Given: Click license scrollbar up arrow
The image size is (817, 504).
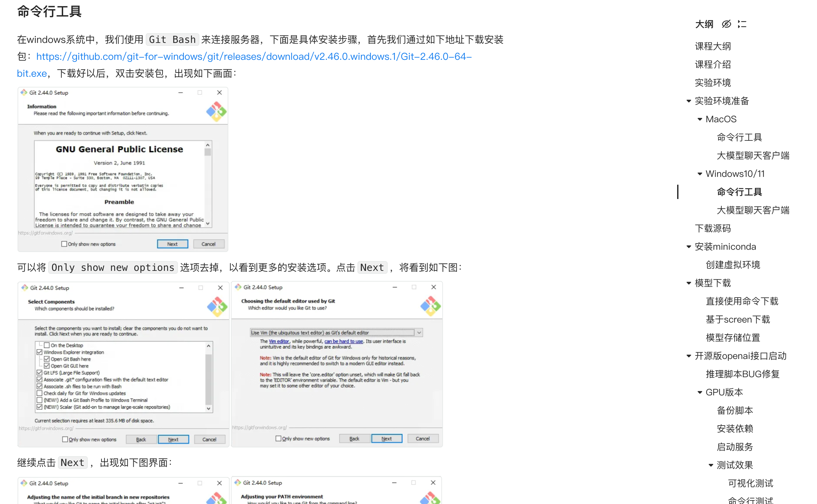Looking at the screenshot, I should [208, 145].
